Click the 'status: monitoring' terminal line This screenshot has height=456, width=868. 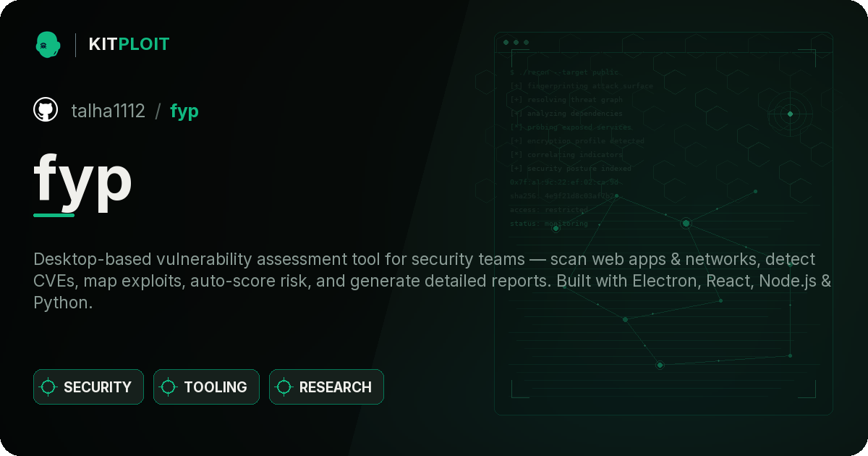pyautogui.click(x=549, y=224)
